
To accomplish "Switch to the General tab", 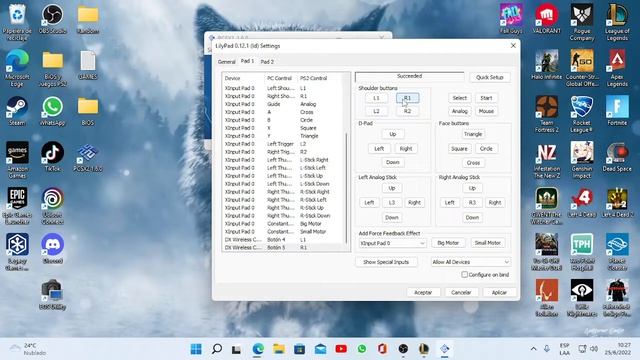I will pos(227,62).
